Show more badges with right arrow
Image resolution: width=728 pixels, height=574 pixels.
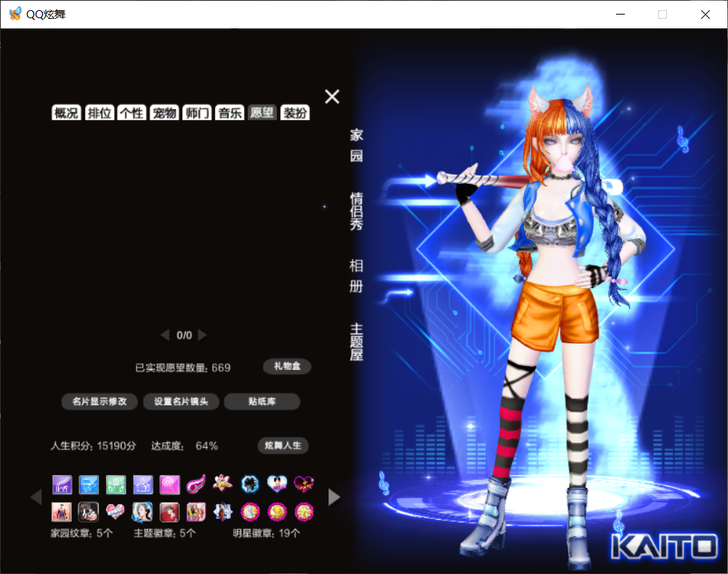point(334,497)
